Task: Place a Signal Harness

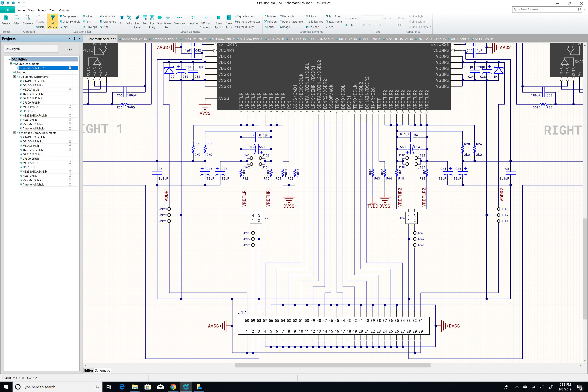Action: pos(245,16)
